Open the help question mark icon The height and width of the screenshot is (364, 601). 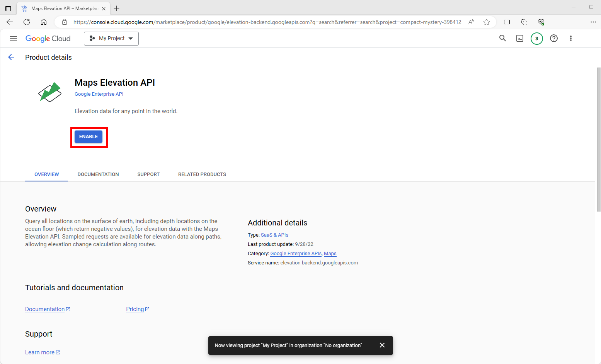pos(554,38)
